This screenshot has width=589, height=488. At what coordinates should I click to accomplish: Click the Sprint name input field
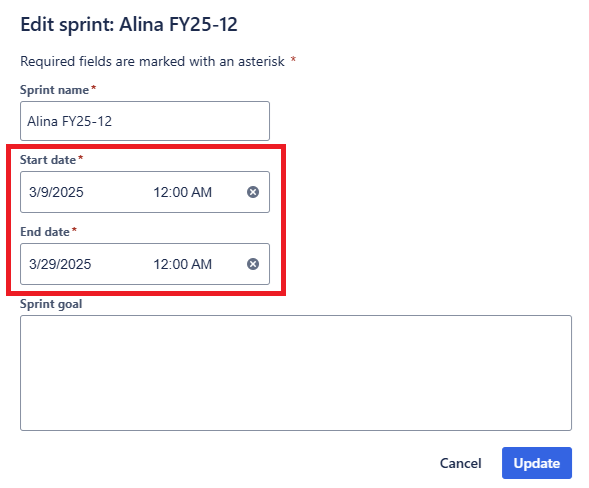(x=145, y=121)
